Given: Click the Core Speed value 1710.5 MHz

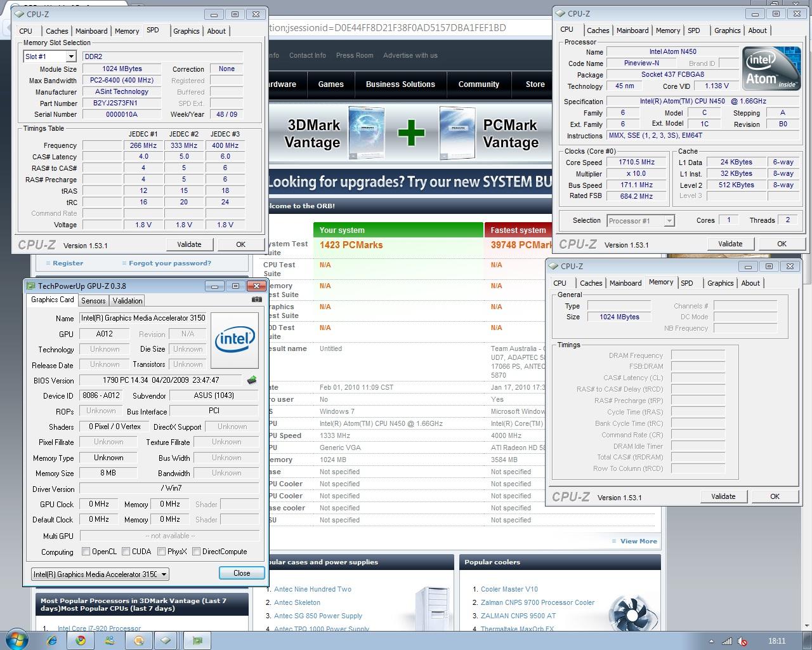Looking at the screenshot, I should pyautogui.click(x=636, y=162).
